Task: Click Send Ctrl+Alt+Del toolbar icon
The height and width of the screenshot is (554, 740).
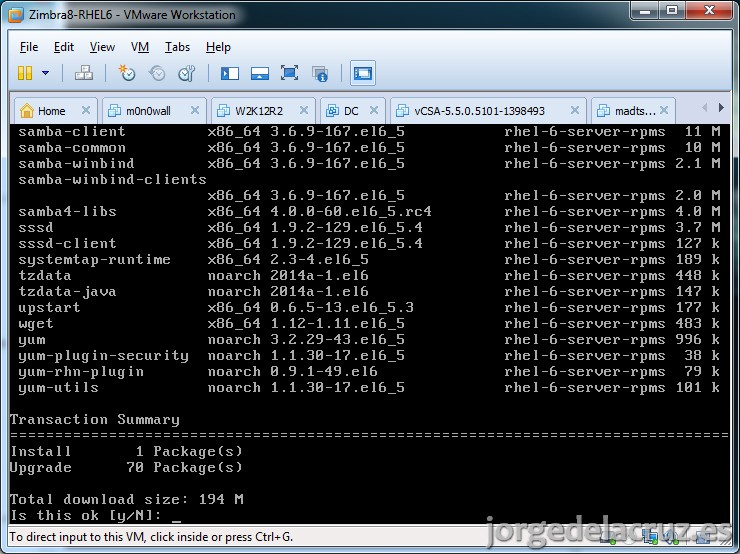Action: click(84, 73)
